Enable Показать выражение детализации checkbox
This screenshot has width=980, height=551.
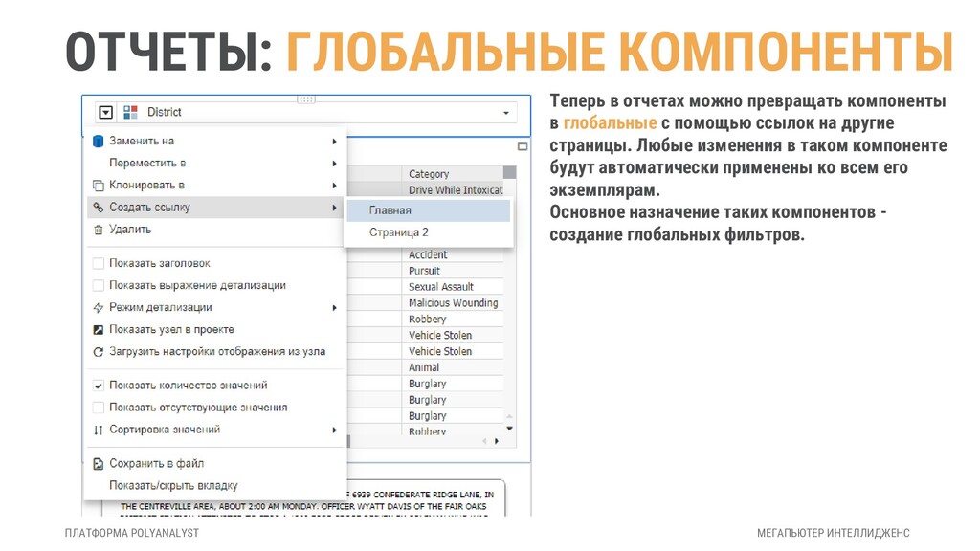(99, 285)
